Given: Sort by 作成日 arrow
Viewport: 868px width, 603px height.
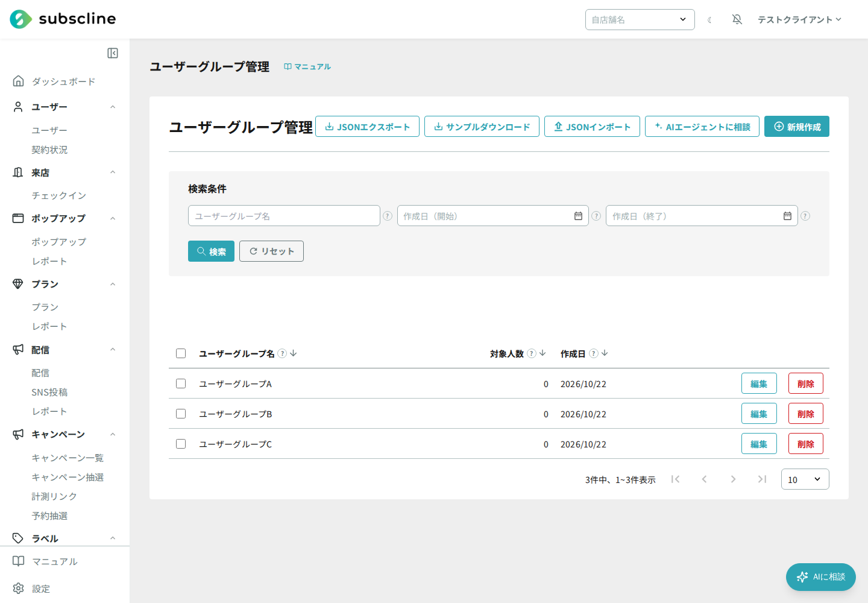Looking at the screenshot, I should point(605,353).
